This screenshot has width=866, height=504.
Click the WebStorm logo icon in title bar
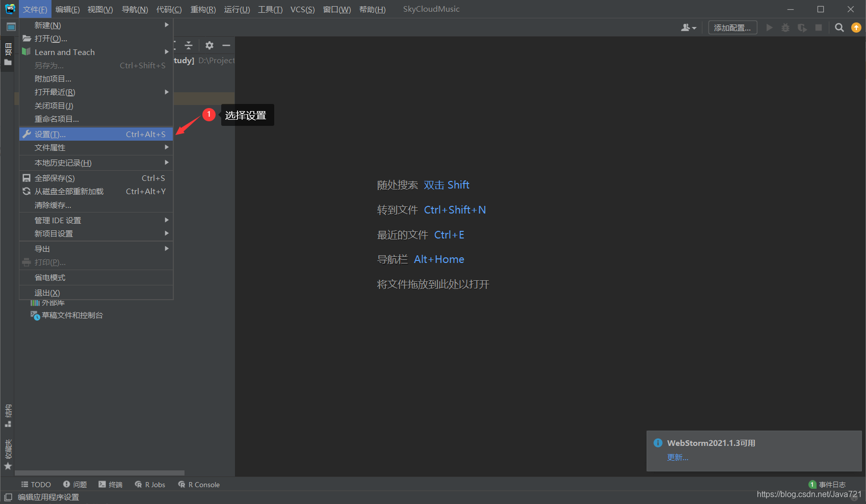[x=10, y=9]
